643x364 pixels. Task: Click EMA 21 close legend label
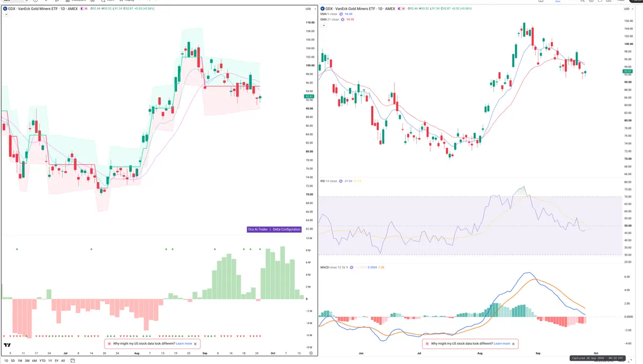[x=330, y=19]
